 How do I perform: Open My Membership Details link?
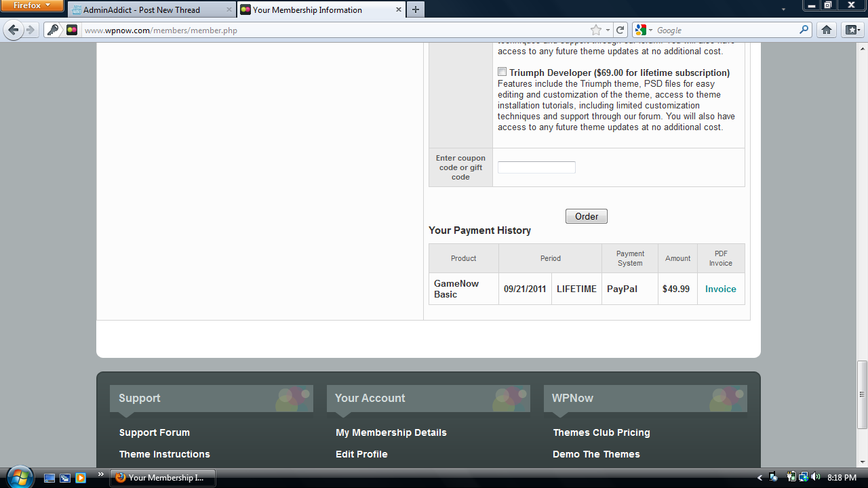[x=391, y=432]
